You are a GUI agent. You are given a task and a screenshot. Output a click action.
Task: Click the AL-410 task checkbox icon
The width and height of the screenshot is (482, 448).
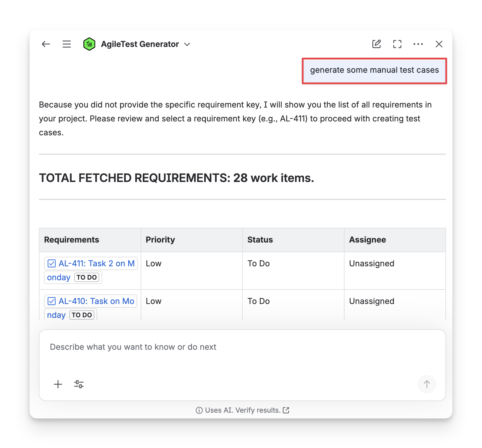[x=52, y=301]
